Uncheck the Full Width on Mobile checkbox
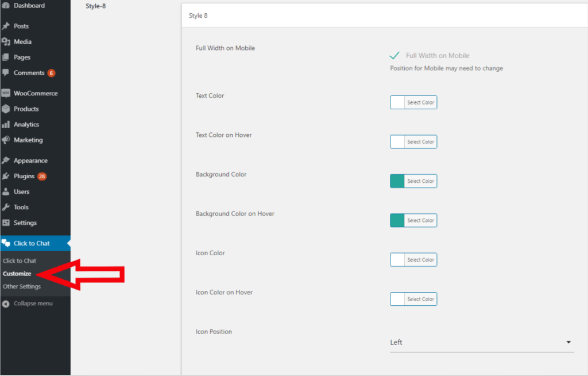Screen dimensions: 588x376 tap(394, 56)
